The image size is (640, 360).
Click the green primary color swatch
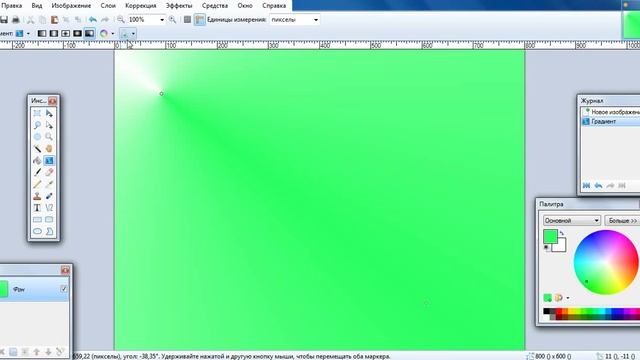click(550, 236)
